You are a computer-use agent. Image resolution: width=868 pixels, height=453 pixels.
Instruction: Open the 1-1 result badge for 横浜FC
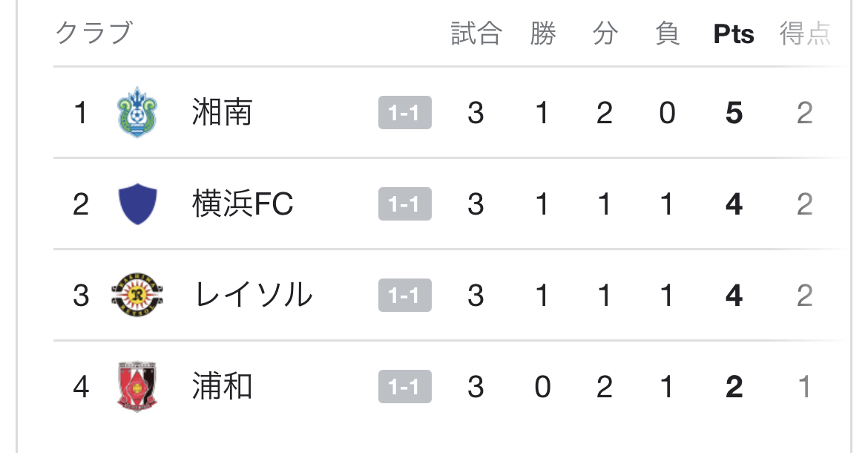[404, 204]
